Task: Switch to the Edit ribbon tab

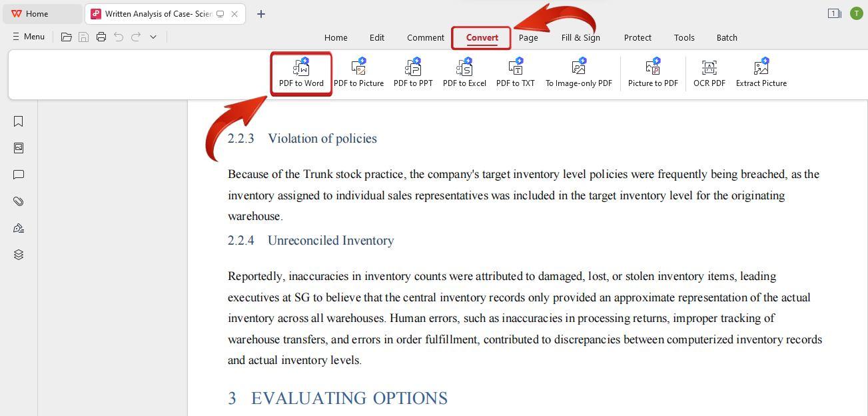Action: (x=377, y=38)
